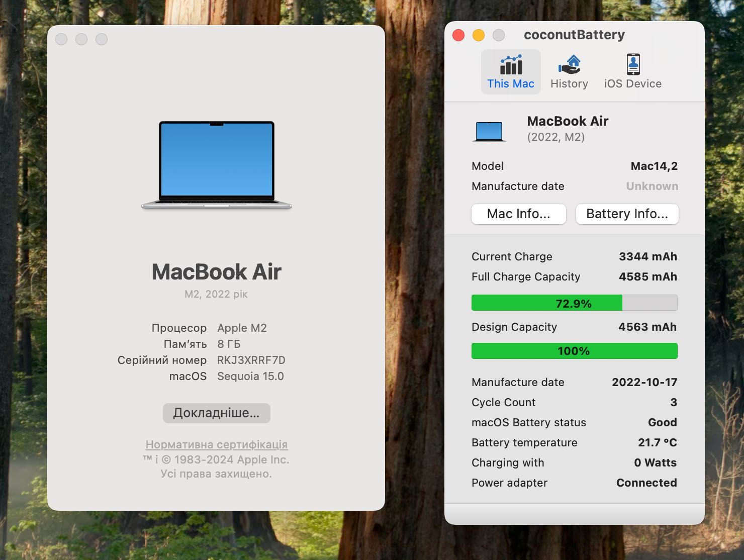This screenshot has width=744, height=560.
Task: Click the M2, 2022 рік subtitle
Action: point(216,294)
